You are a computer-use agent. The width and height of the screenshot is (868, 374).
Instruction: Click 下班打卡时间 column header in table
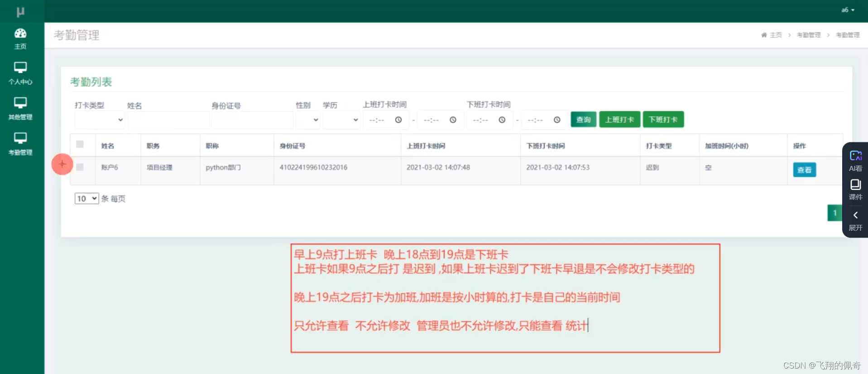coord(546,146)
